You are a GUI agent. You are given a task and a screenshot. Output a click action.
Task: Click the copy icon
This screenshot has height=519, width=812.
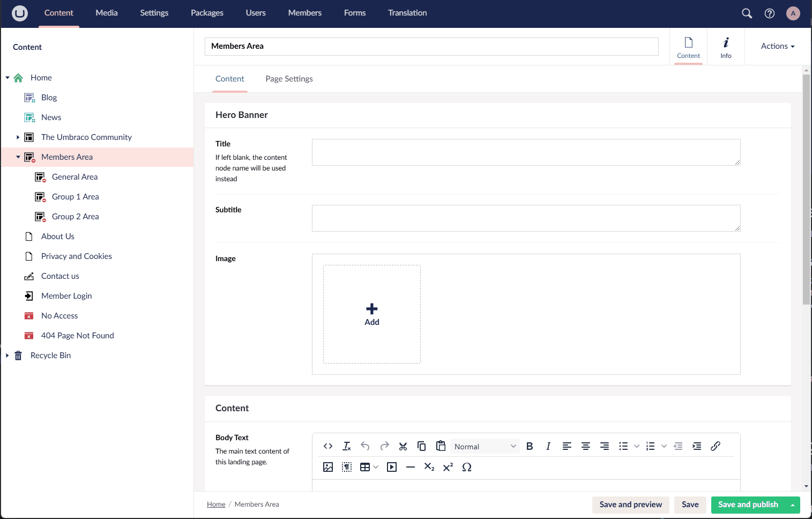click(x=422, y=446)
